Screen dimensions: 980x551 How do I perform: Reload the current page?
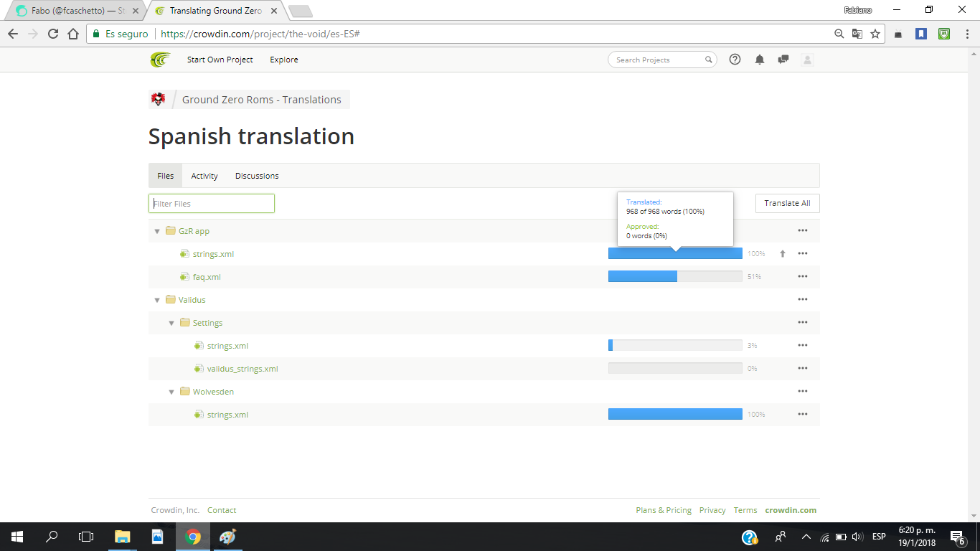(x=52, y=34)
